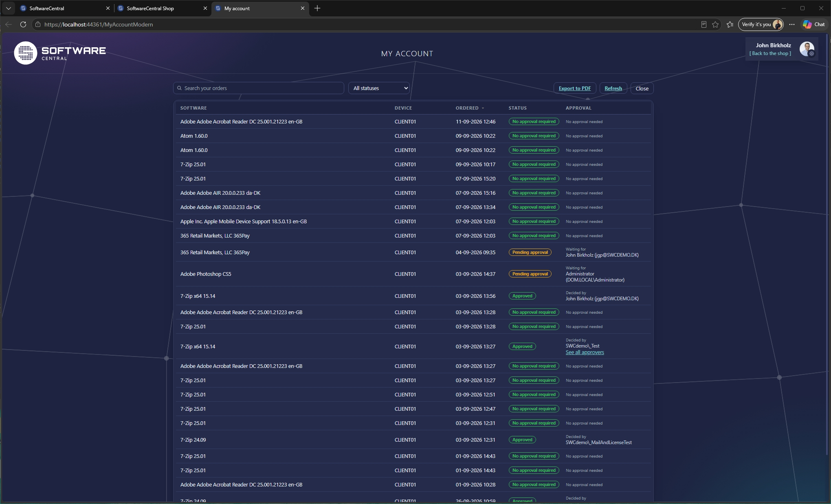This screenshot has width=831, height=504.
Task: Reload the page with browser refresh icon
Action: click(x=23, y=24)
